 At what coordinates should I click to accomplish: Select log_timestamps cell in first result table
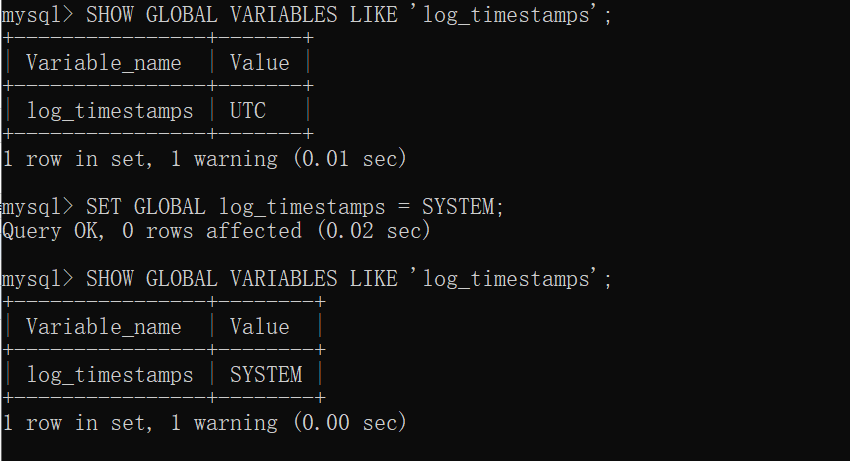[110, 111]
